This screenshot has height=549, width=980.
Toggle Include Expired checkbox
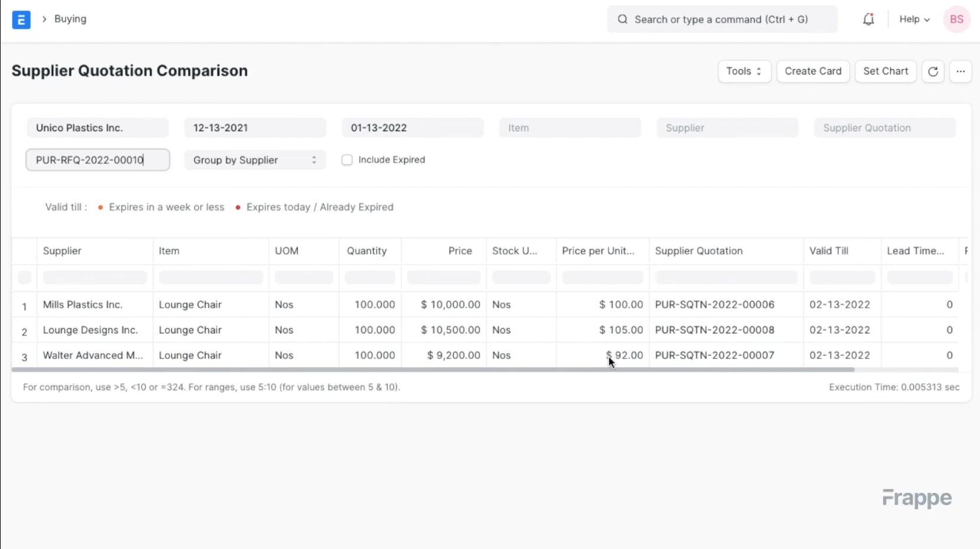click(x=347, y=160)
